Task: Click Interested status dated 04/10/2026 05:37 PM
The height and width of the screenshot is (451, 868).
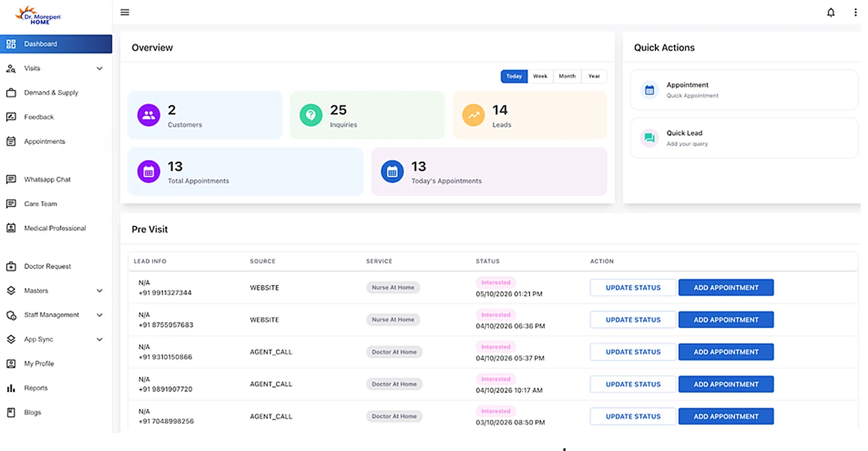Action: click(496, 347)
